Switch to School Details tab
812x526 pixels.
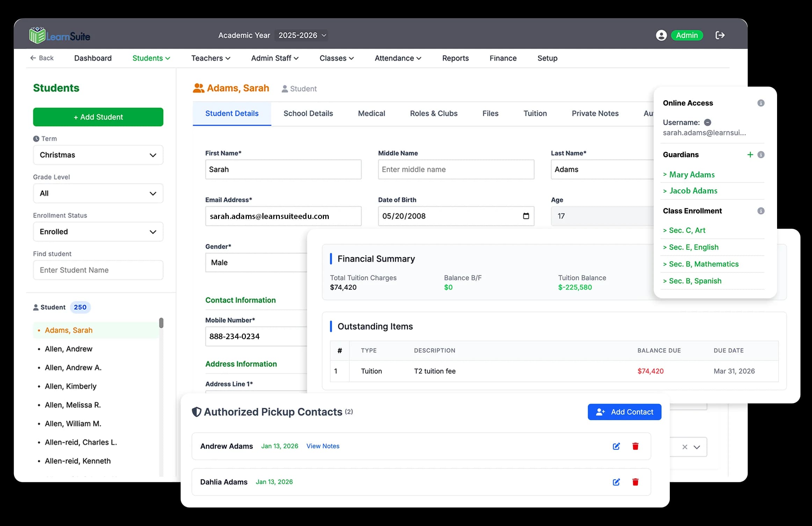point(308,114)
